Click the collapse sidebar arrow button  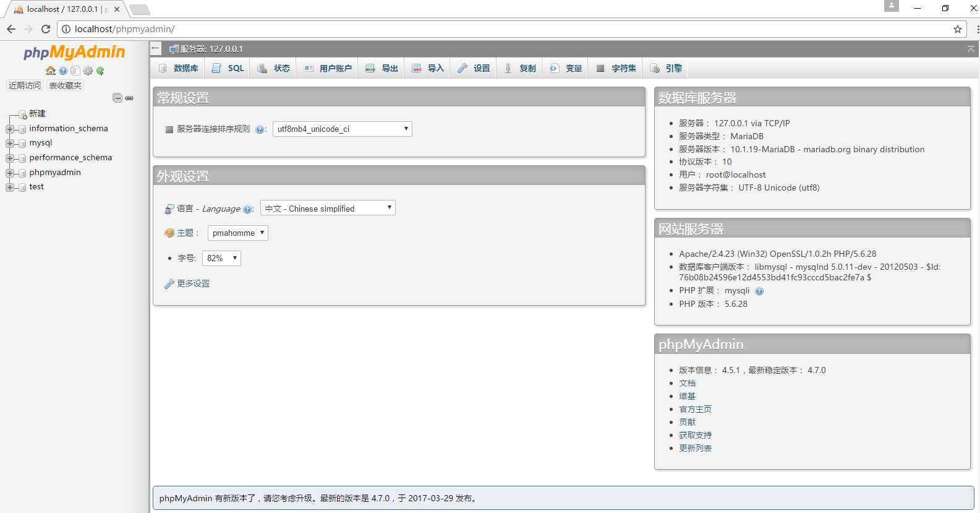156,48
